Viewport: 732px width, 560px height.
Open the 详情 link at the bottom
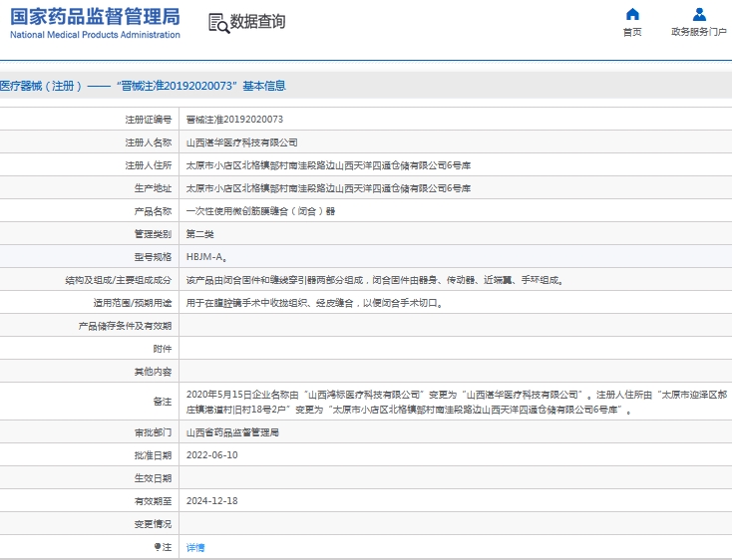click(x=195, y=547)
